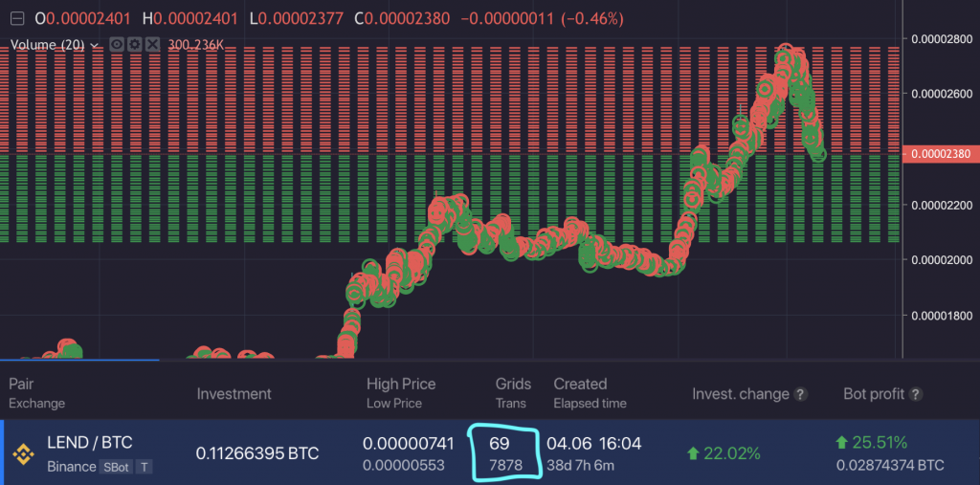Click the T badge next to SBot

143,467
